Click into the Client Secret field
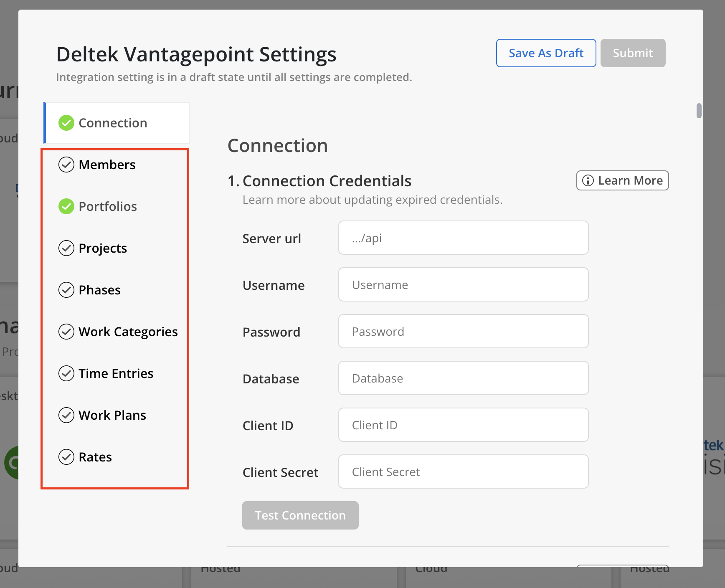 (x=463, y=471)
